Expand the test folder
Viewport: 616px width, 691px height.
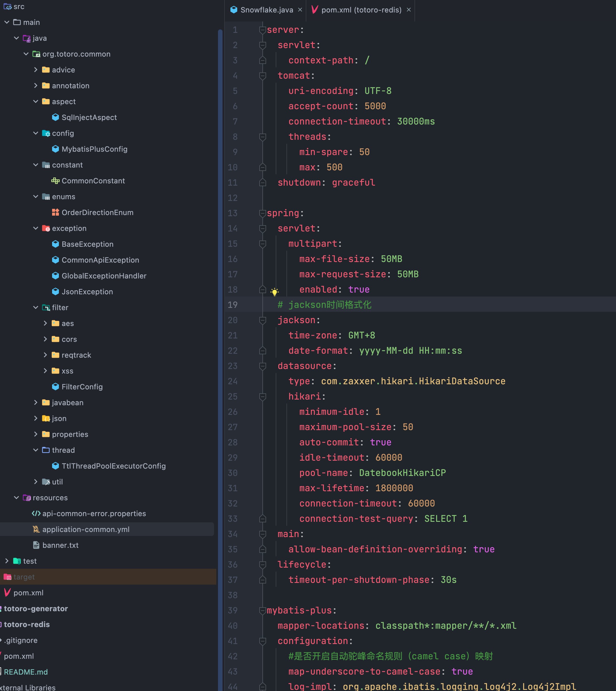(7, 561)
